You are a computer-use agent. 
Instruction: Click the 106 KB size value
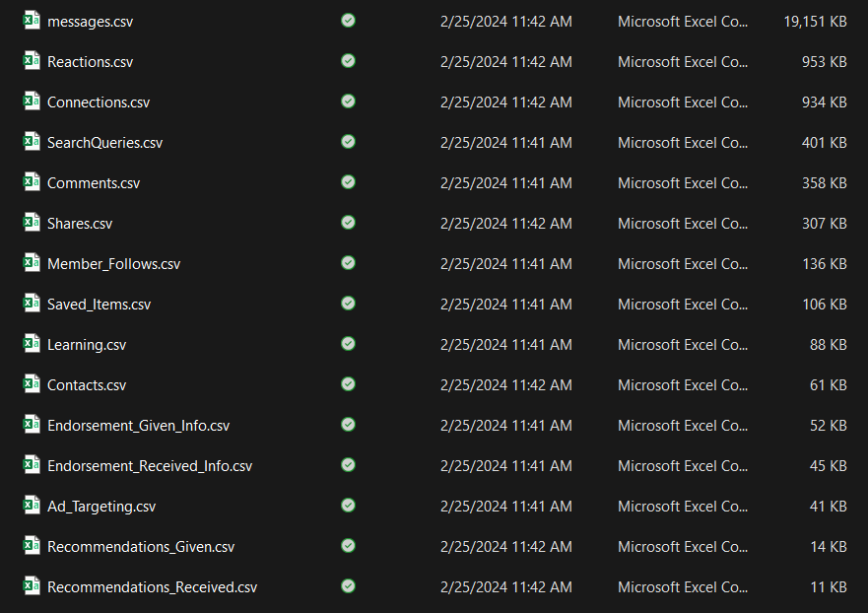point(825,305)
